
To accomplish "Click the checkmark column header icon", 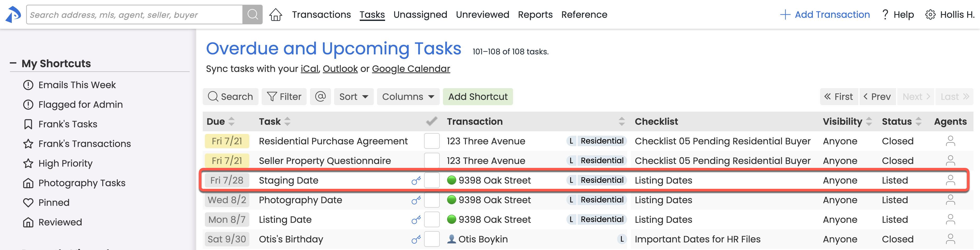I will pos(431,121).
